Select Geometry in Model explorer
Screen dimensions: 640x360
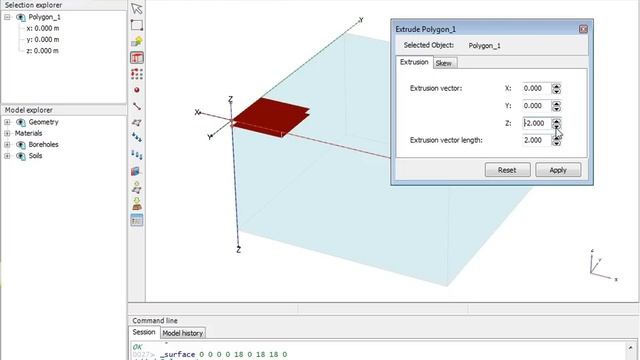[x=43, y=122]
